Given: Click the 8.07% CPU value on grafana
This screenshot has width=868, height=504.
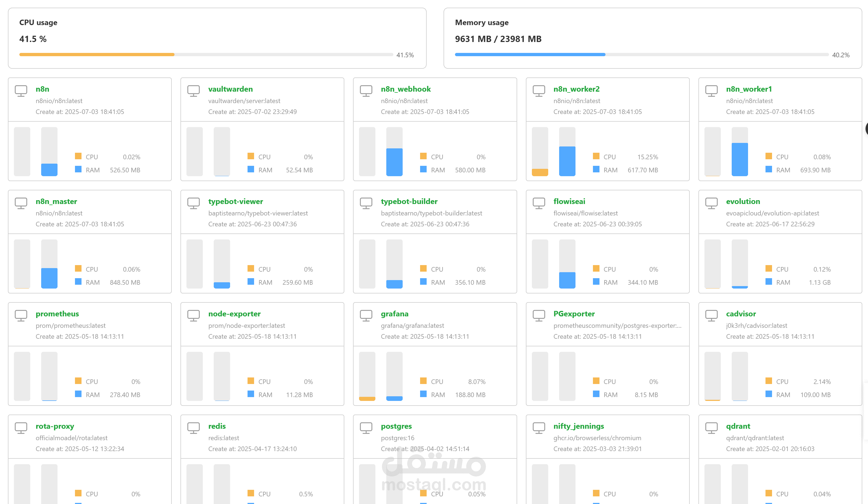Looking at the screenshot, I should 477,381.
